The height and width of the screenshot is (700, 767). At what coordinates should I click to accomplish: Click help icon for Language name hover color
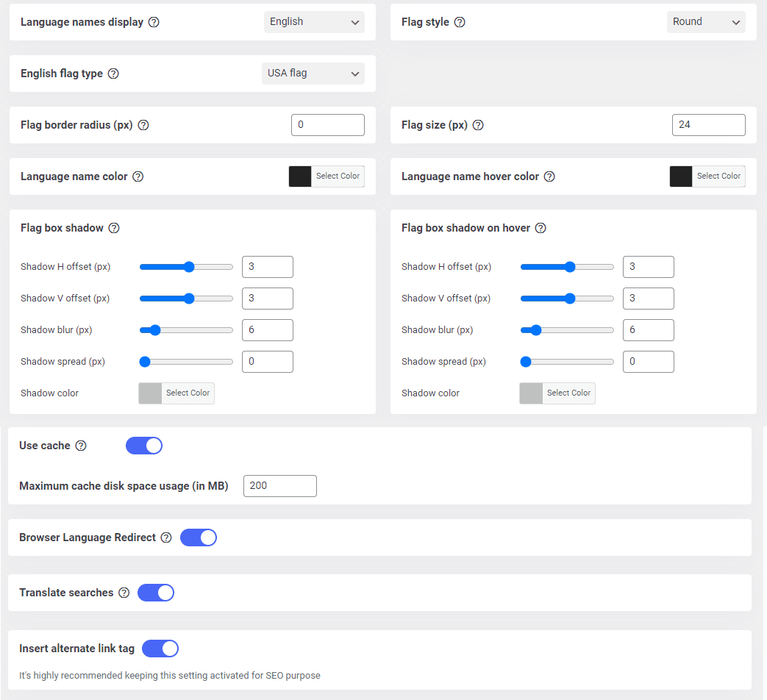[549, 176]
